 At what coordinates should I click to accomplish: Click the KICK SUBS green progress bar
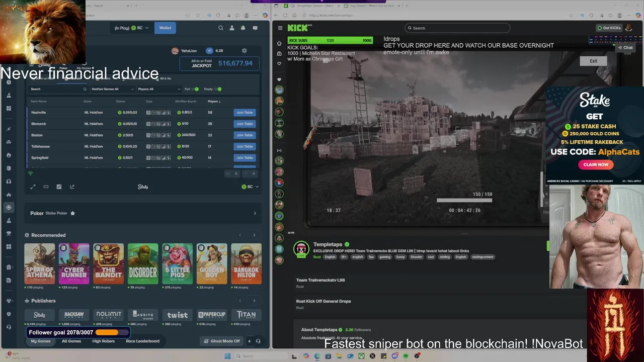[x=330, y=40]
